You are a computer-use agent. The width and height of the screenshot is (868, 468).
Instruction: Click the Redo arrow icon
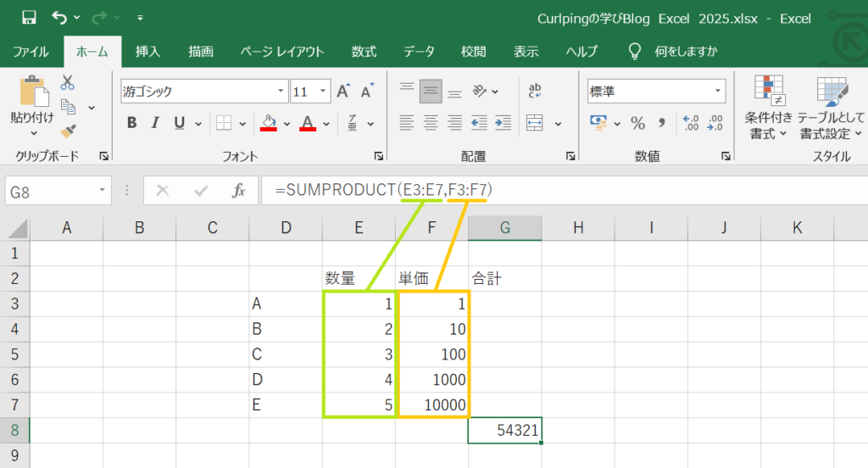pos(99,18)
